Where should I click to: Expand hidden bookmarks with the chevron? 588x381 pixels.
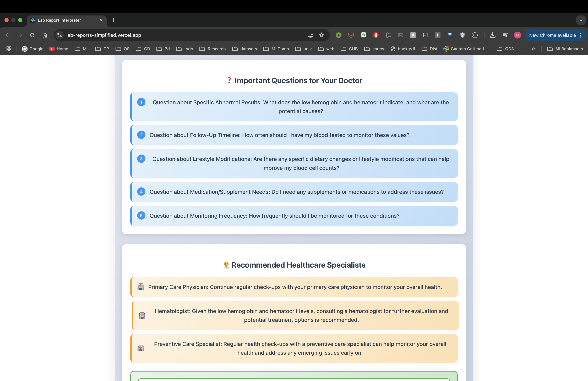[x=533, y=49]
